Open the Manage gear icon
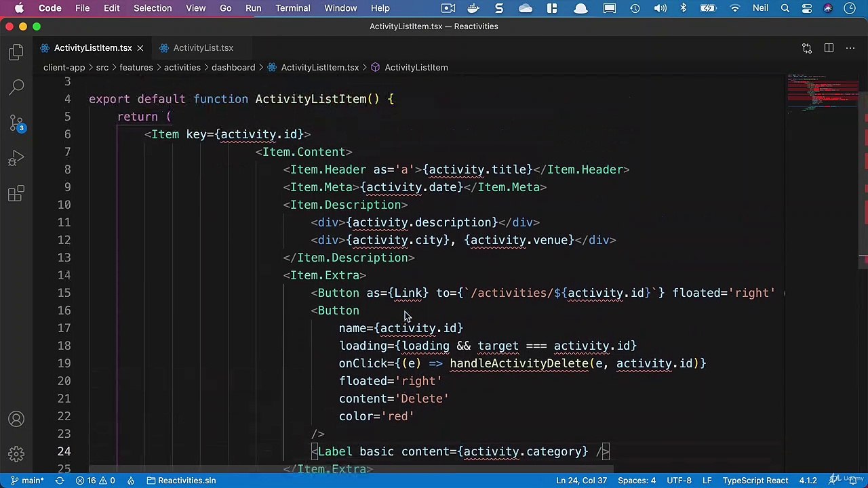The width and height of the screenshot is (868, 488). (x=16, y=453)
